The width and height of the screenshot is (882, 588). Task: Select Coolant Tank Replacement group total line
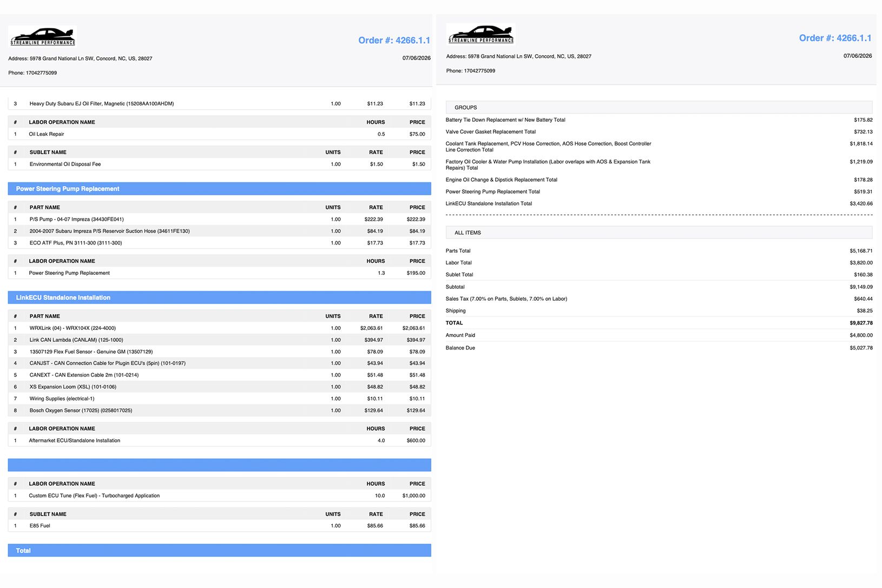(659, 147)
